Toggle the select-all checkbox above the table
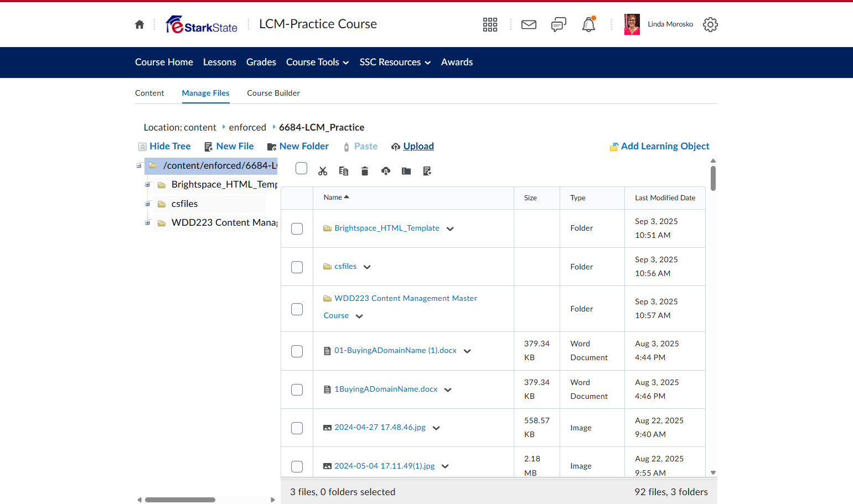This screenshot has width=853, height=504. click(301, 168)
